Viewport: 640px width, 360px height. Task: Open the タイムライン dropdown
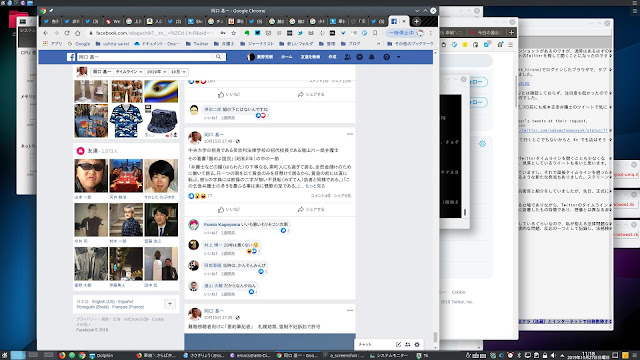(128, 72)
